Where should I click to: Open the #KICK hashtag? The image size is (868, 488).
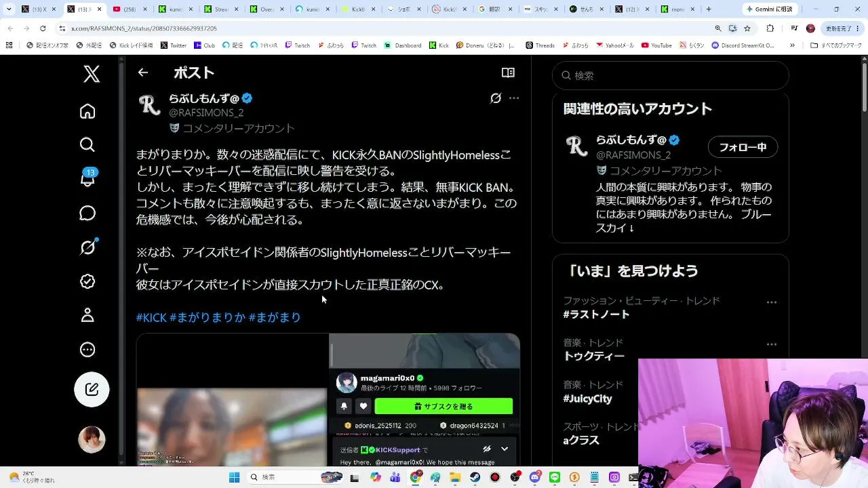point(151,317)
